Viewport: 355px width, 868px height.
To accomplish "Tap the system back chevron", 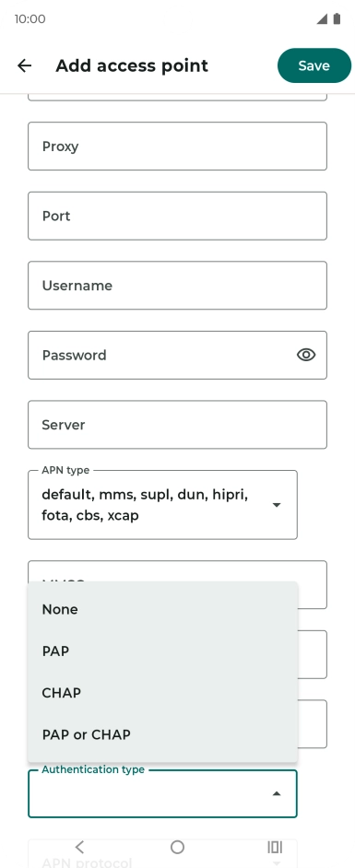I will click(79, 847).
